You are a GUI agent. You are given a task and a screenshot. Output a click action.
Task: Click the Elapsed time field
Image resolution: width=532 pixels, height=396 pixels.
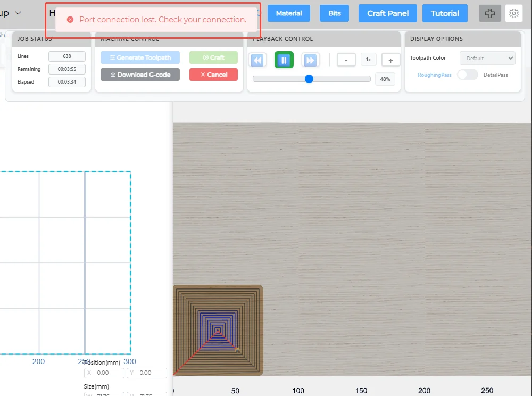click(67, 82)
